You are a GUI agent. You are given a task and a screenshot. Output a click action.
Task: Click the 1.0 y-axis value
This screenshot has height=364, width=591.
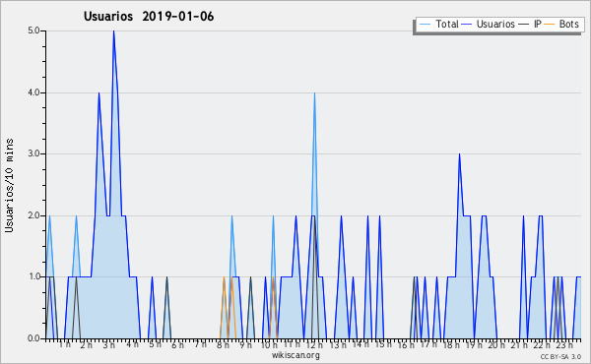click(33, 277)
